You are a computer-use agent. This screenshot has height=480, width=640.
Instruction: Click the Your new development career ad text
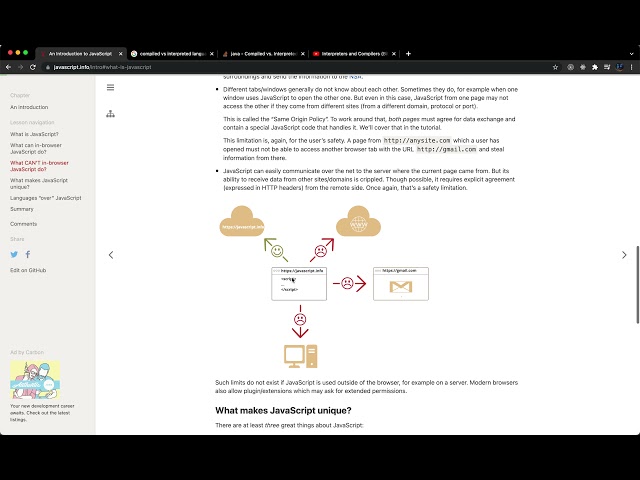click(x=42, y=413)
